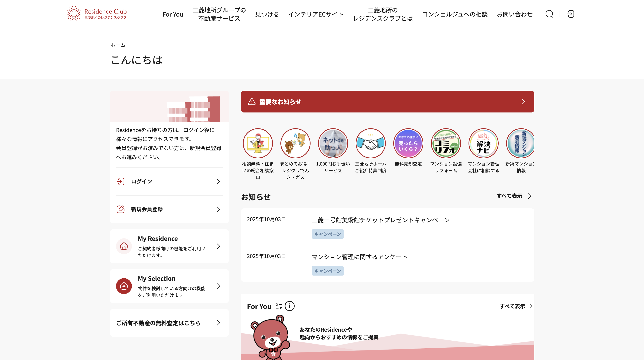Open the 見つける menu item

pos(267,14)
